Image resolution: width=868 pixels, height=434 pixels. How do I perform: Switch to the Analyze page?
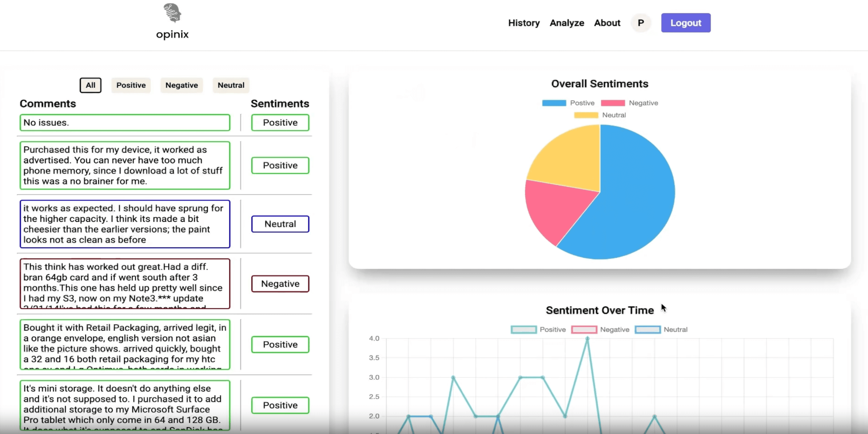click(x=567, y=22)
